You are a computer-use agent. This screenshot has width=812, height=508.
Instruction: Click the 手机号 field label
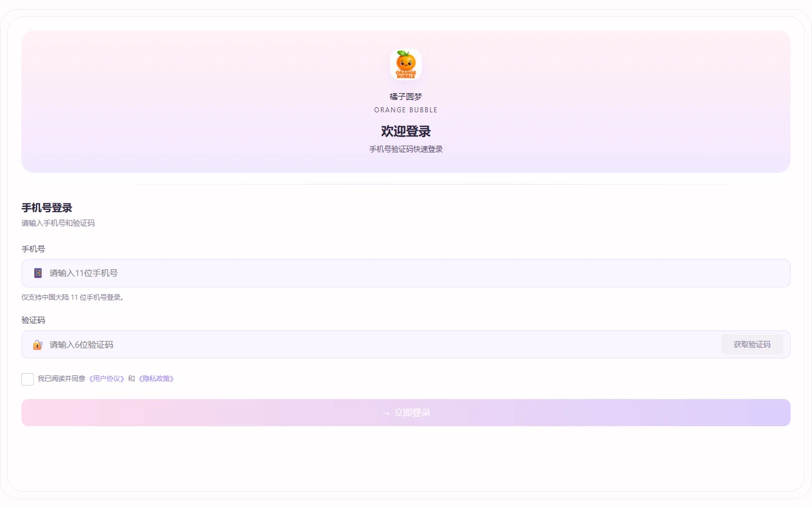pos(33,249)
